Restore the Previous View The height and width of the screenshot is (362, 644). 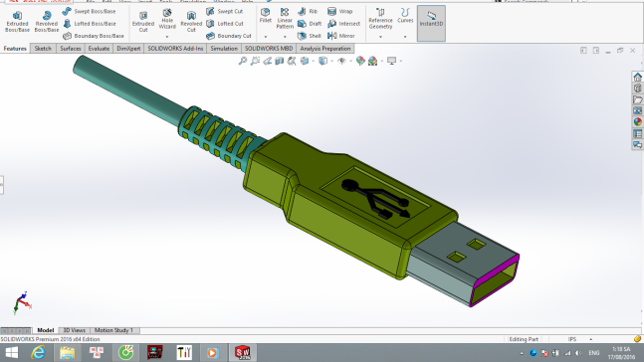268,61
